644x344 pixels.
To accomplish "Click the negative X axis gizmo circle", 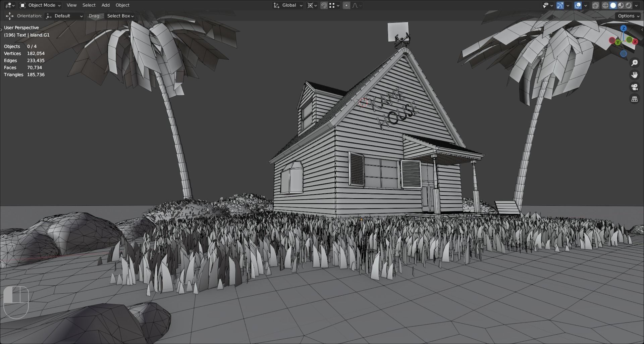I will click(612, 41).
